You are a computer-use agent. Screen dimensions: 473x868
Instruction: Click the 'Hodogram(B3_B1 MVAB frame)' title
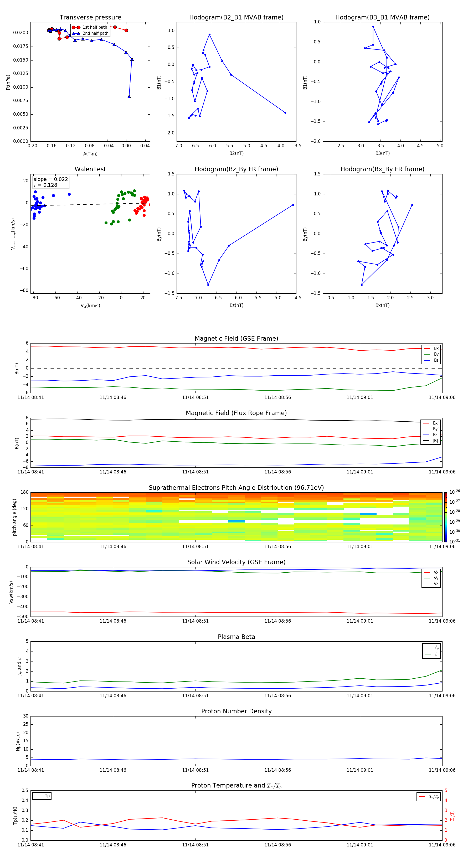coord(382,18)
